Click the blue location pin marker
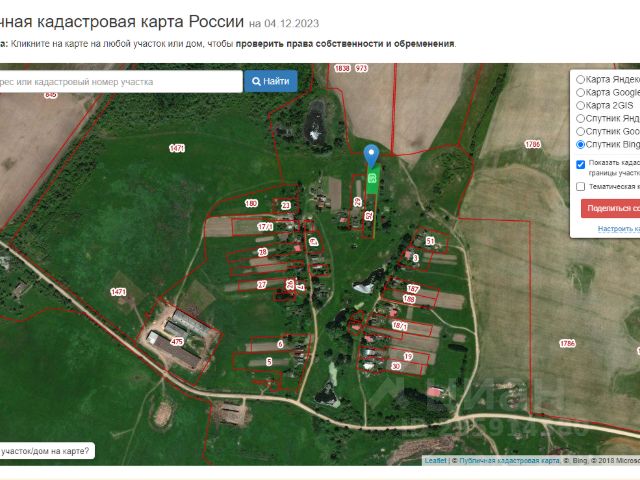This screenshot has height=480, width=640. click(x=371, y=155)
